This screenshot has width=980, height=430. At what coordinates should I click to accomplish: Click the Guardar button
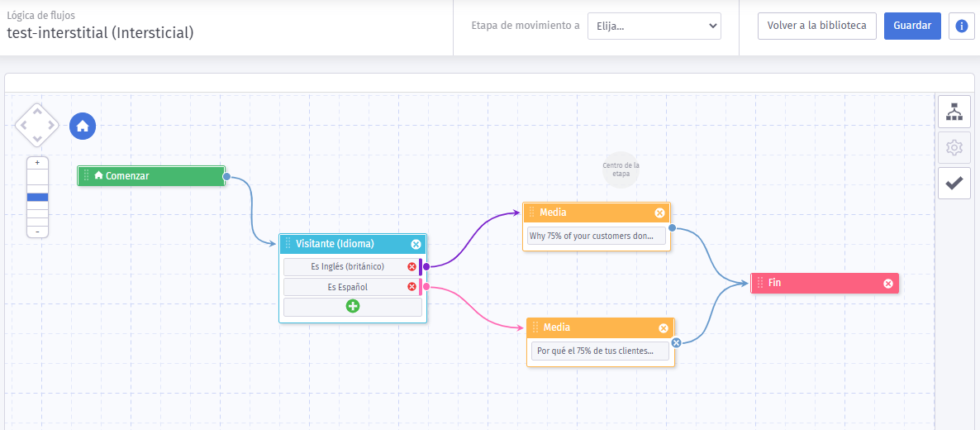pyautogui.click(x=912, y=26)
